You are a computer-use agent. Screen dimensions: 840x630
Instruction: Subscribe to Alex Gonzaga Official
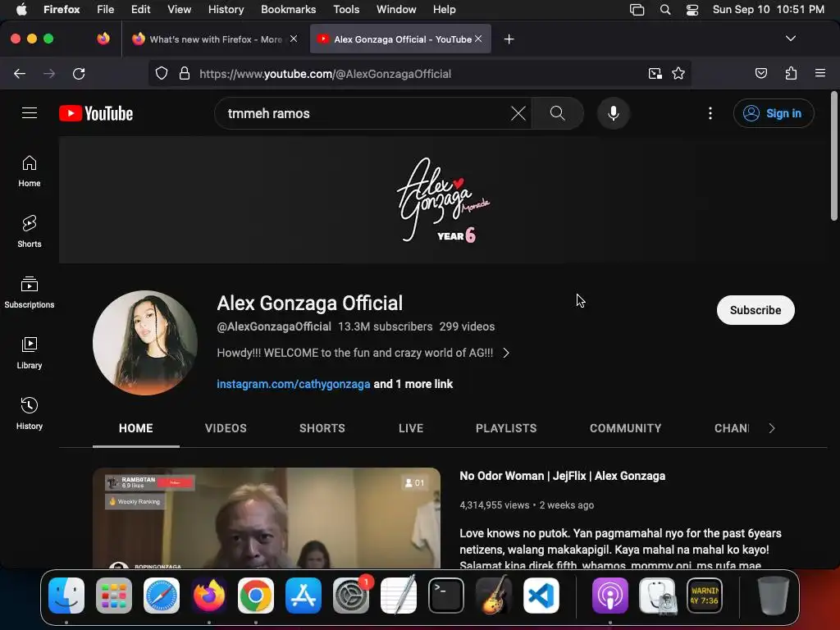click(x=756, y=310)
